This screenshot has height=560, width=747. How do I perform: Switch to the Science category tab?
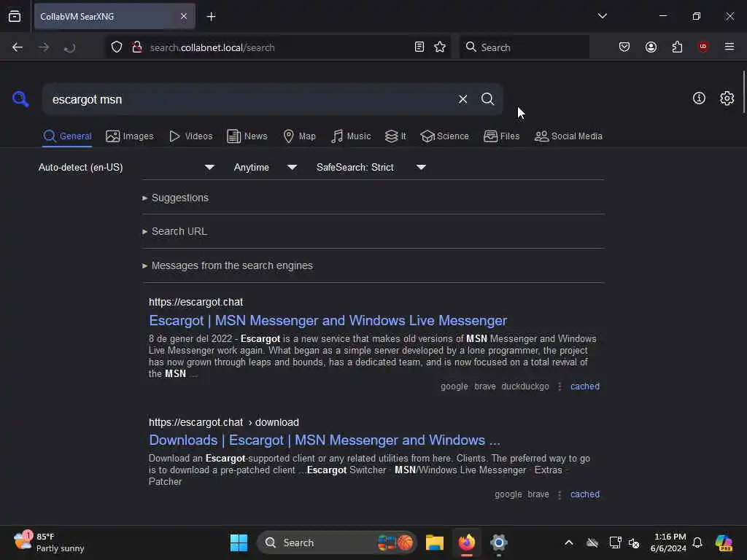point(445,136)
